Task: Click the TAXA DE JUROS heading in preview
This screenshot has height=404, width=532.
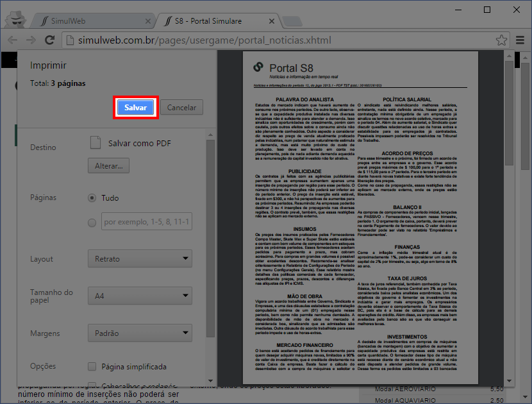Action: pyautogui.click(x=407, y=278)
